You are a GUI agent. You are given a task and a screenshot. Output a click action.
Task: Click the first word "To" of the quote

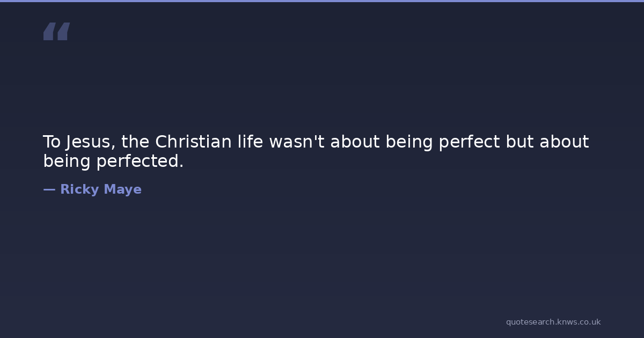tap(52, 142)
